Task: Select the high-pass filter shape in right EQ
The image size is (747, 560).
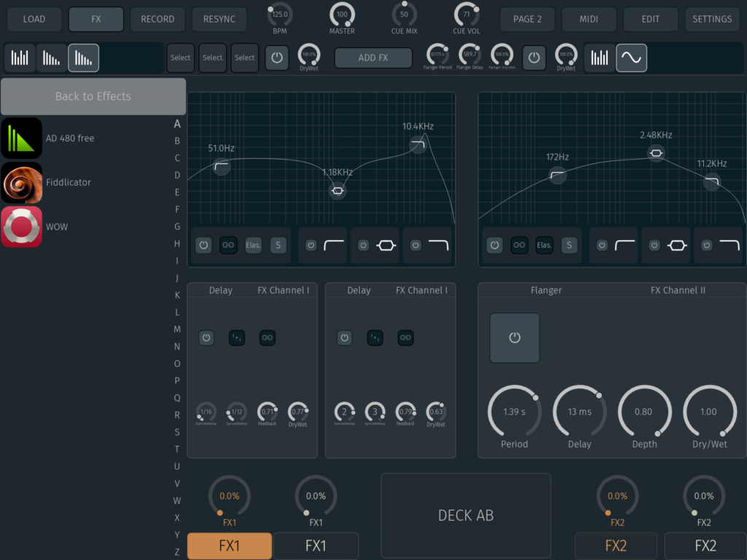Action: click(625, 246)
